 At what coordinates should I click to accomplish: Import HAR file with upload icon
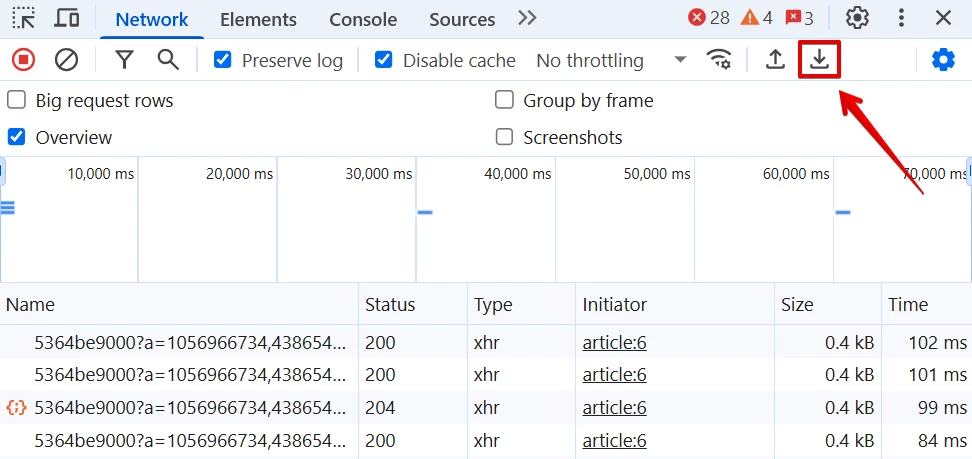tap(775, 60)
